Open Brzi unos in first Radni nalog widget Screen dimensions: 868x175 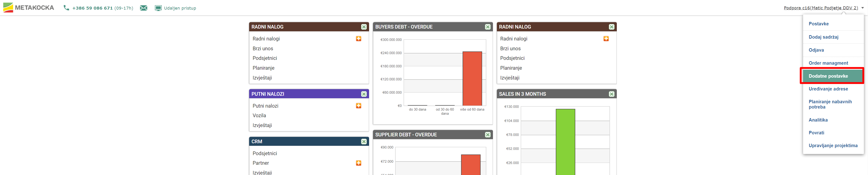263,48
